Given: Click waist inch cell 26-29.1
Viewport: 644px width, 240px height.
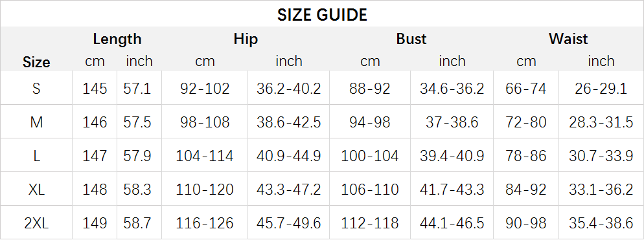Looking at the screenshot, I should pos(601,88).
